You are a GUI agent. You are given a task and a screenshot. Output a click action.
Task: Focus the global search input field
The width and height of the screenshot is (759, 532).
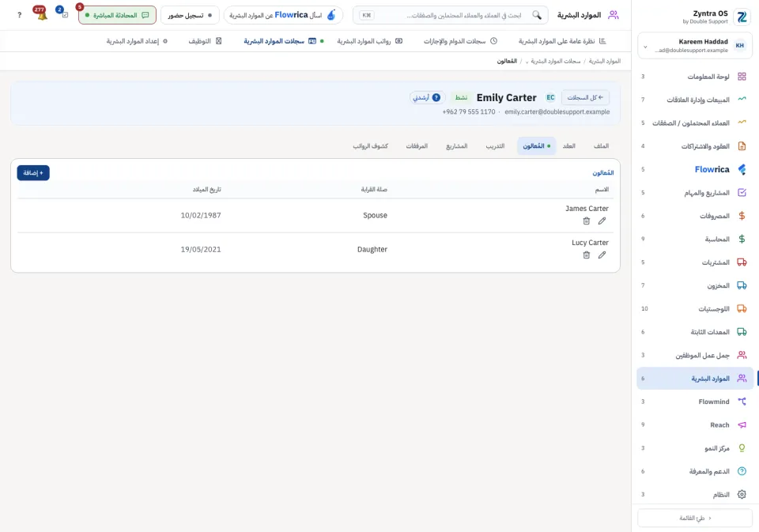tap(451, 15)
